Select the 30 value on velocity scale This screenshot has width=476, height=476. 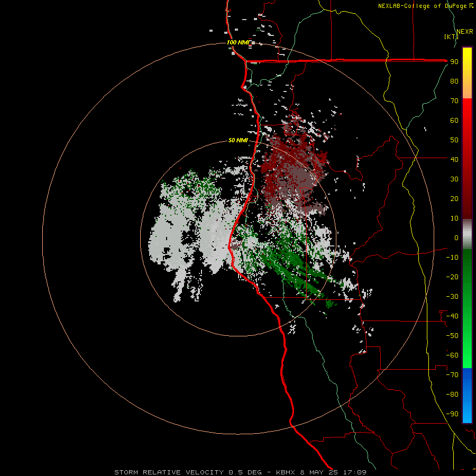point(454,179)
